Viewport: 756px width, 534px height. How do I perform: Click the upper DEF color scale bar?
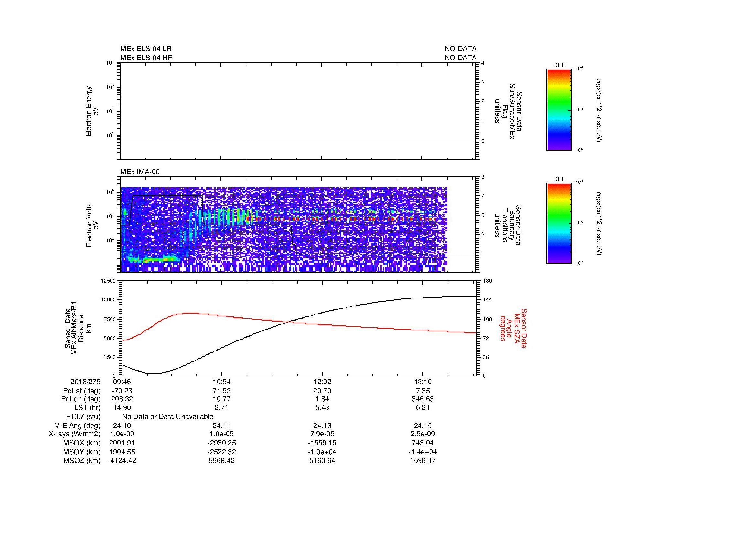tap(559, 110)
